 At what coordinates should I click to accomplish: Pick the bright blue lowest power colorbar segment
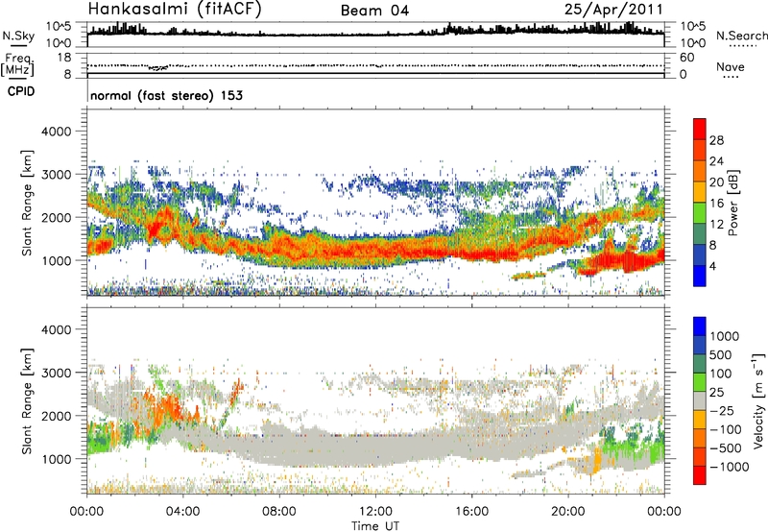[x=700, y=276]
